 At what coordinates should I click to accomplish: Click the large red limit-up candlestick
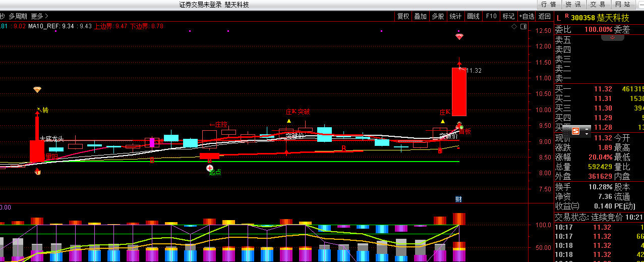(x=459, y=92)
